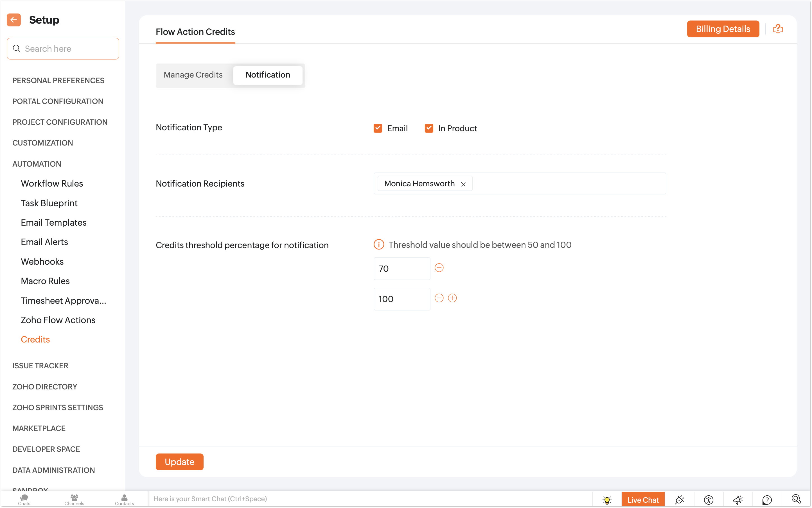This screenshot has height=508, width=812.
Task: Switch to the Manage Credits tab
Action: pyautogui.click(x=193, y=74)
